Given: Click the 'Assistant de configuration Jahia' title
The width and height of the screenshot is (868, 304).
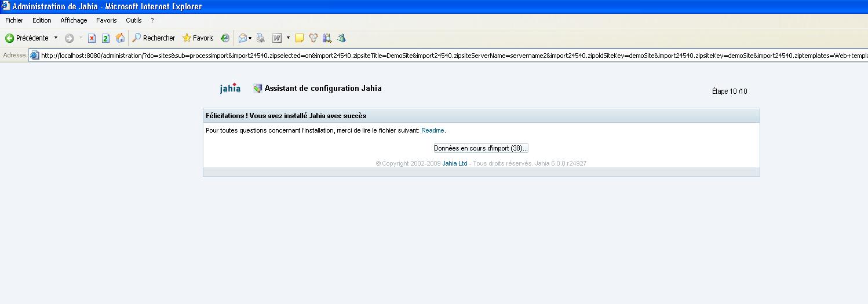Looking at the screenshot, I should pos(323,89).
